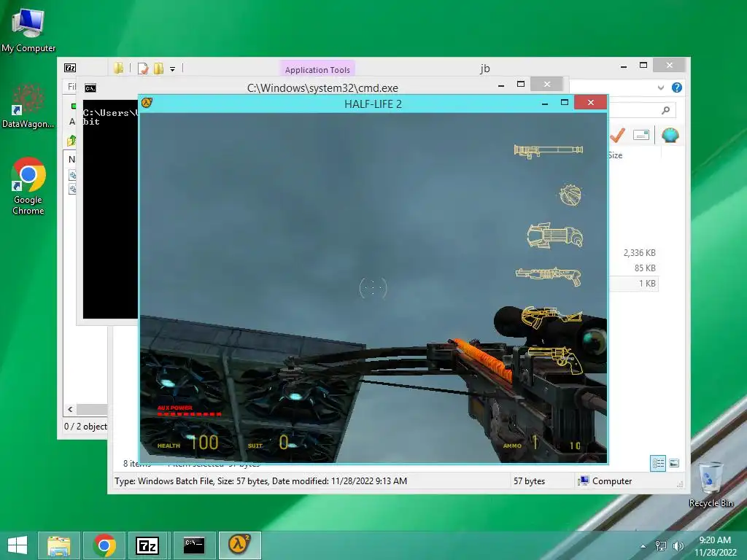Screen dimensions: 747x560
Task: Click the search magnifier icon in the jb window
Action: pos(665,111)
